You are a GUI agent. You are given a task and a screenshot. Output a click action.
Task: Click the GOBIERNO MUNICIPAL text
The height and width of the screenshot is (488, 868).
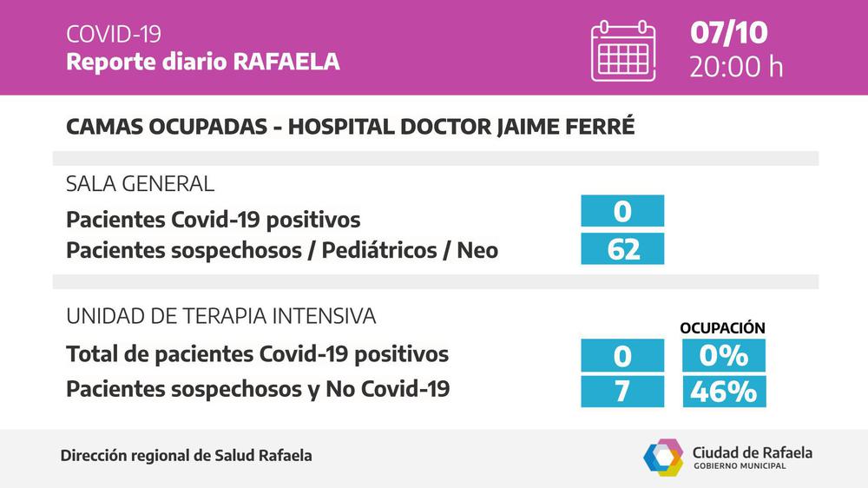pyautogui.click(x=740, y=466)
